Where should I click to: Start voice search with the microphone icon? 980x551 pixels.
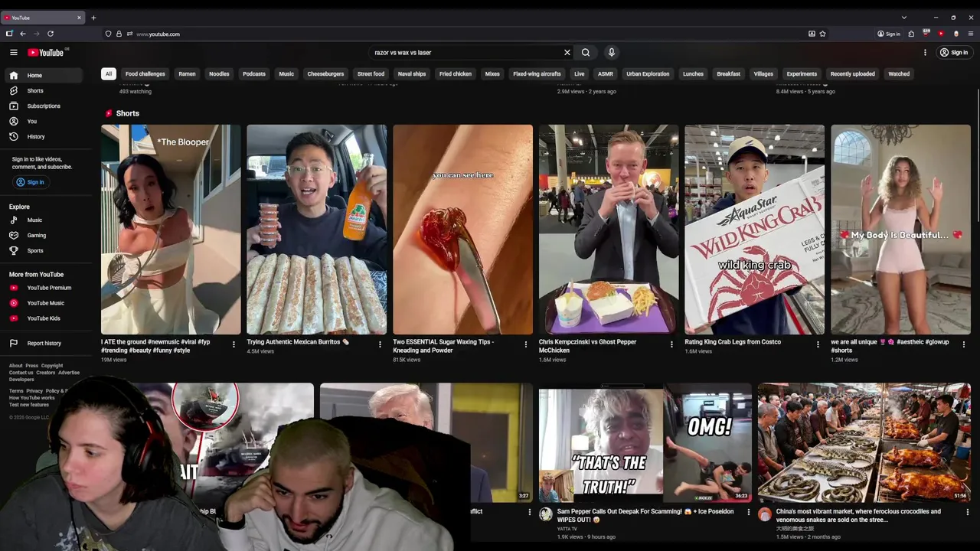coord(611,52)
